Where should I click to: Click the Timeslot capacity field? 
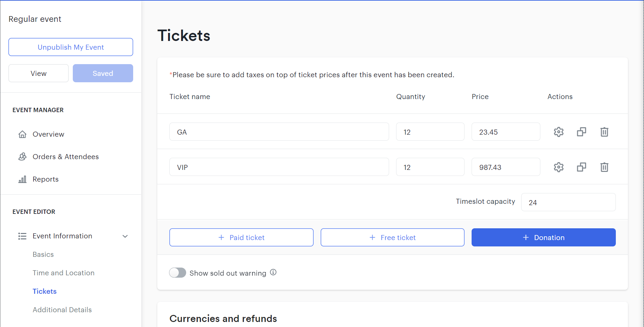coord(568,202)
